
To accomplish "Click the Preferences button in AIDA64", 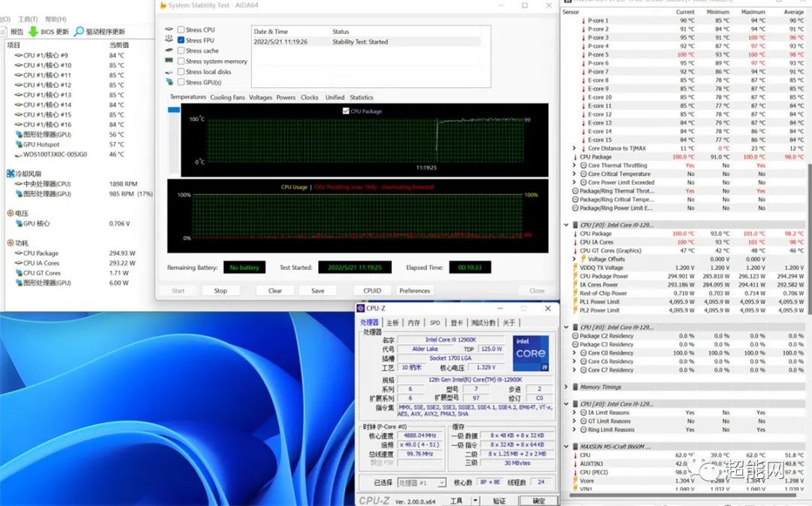I will coord(414,291).
